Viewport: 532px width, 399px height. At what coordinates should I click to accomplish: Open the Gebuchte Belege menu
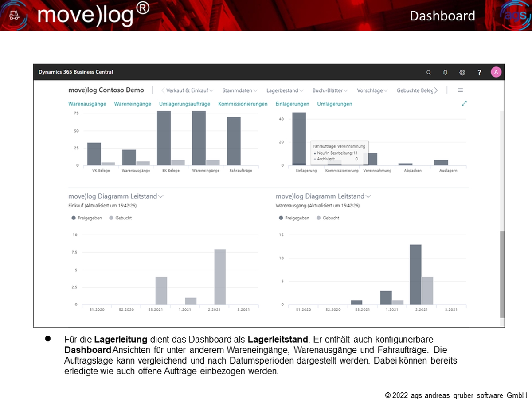415,90
